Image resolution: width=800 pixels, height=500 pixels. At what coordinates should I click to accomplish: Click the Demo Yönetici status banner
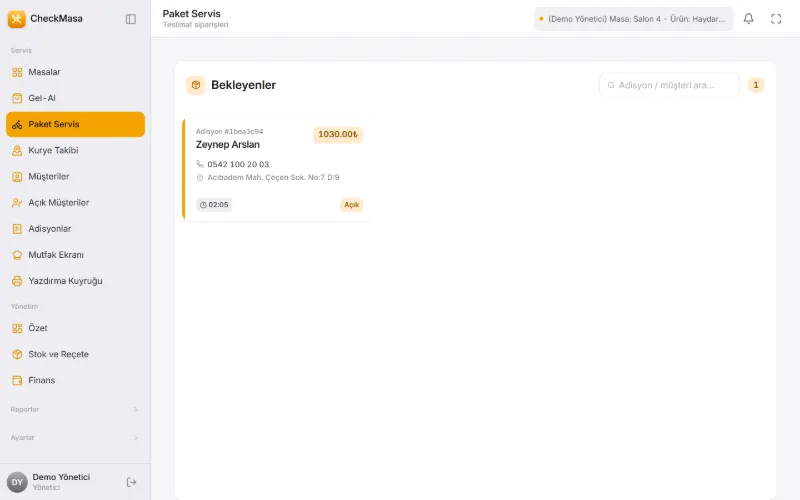633,19
